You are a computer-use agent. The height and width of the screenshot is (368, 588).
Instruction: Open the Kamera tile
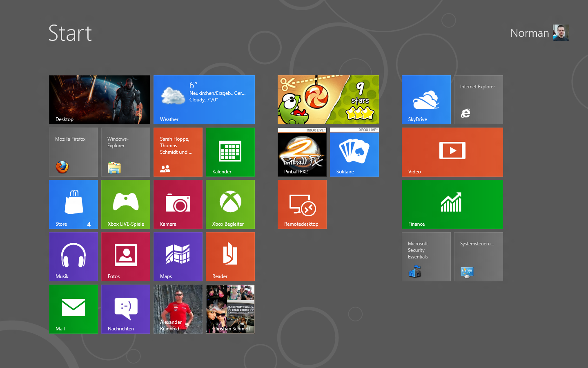coord(178,204)
